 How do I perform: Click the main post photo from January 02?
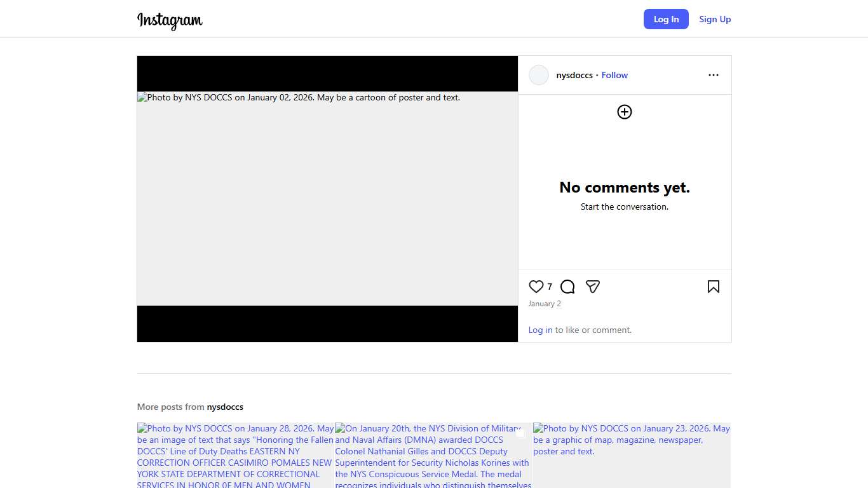click(327, 198)
